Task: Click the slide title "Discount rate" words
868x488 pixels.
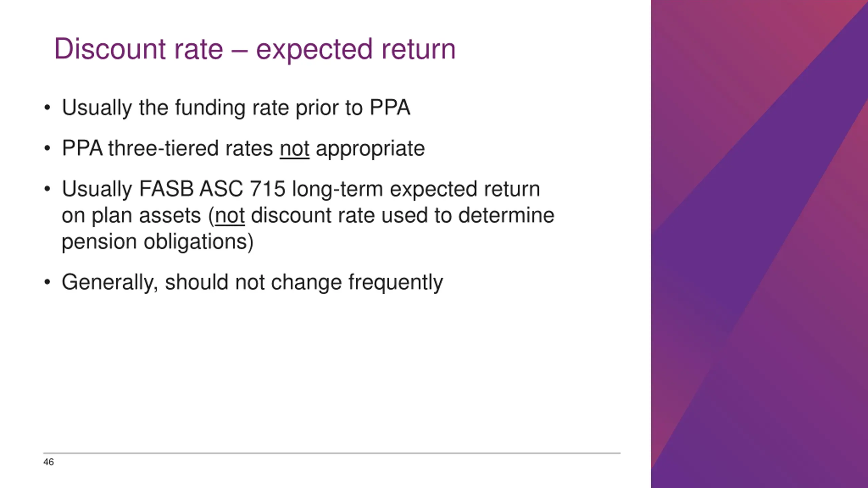Action: click(138, 49)
